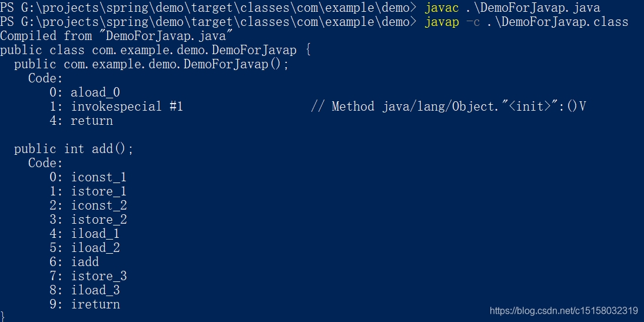Click the blog.csdn.net watermark URL
The width and height of the screenshot is (644, 322).
tap(564, 310)
